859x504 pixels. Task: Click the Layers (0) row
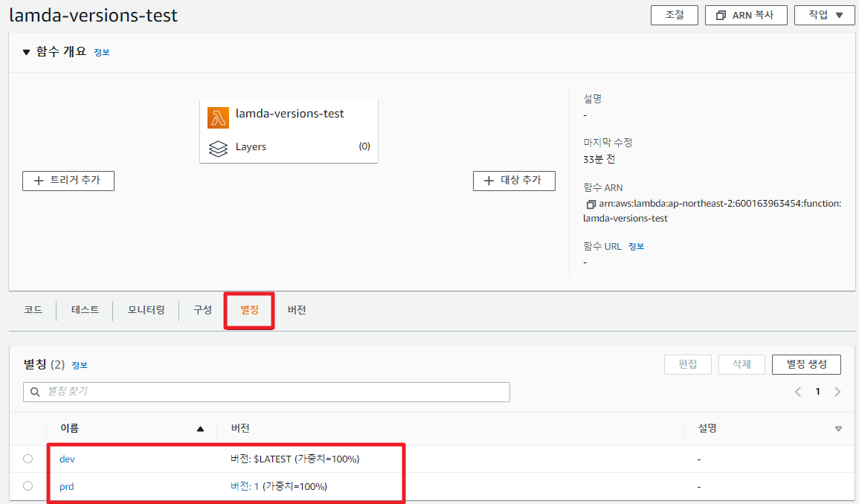point(289,147)
